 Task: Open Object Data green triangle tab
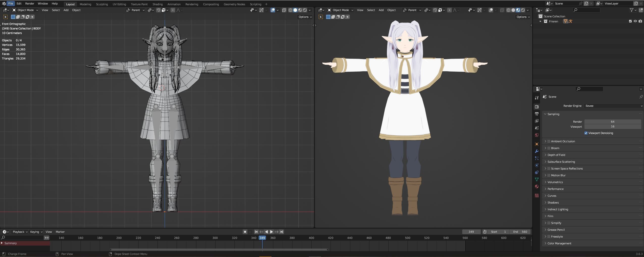tap(537, 179)
